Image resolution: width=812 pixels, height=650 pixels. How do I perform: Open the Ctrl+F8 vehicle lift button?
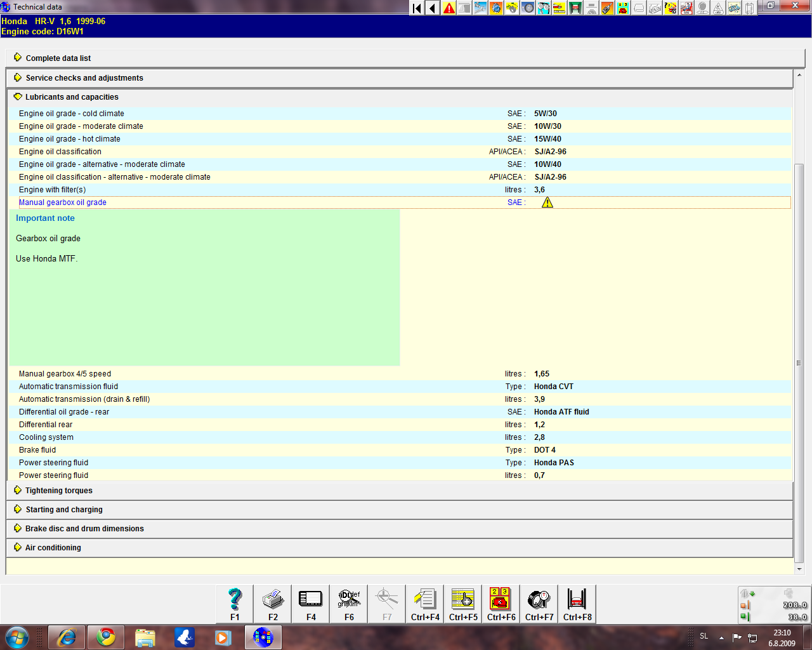point(577,604)
